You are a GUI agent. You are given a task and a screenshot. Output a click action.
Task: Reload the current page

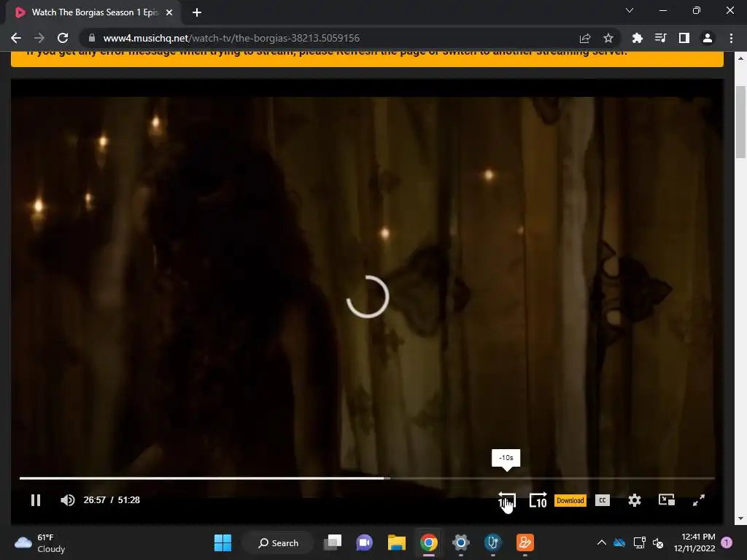(63, 38)
